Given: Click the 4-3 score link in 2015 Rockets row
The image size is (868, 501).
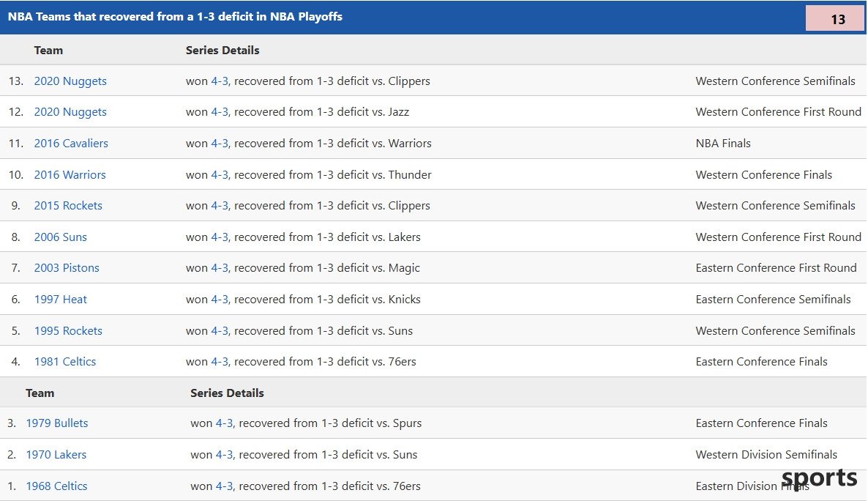Looking at the screenshot, I should tap(220, 206).
